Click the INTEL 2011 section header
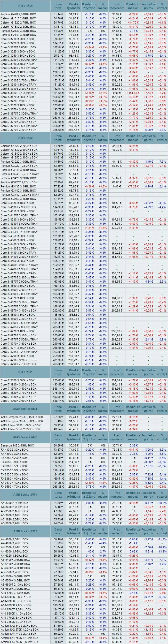 (25, 372)
